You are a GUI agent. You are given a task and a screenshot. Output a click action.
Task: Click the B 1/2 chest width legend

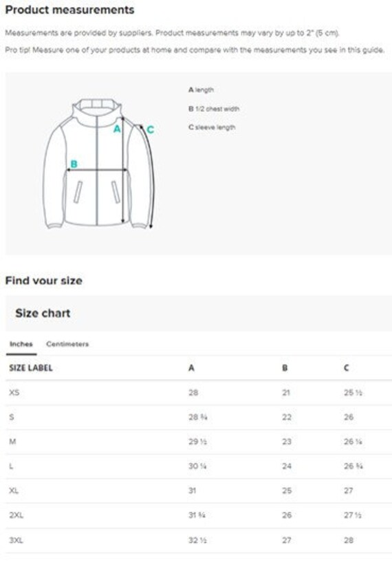pos(214,109)
